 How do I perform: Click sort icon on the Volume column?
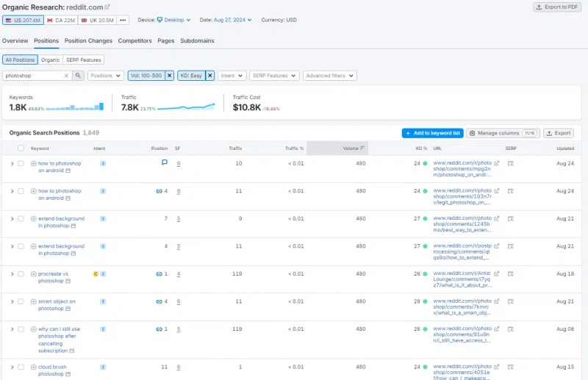coord(362,148)
